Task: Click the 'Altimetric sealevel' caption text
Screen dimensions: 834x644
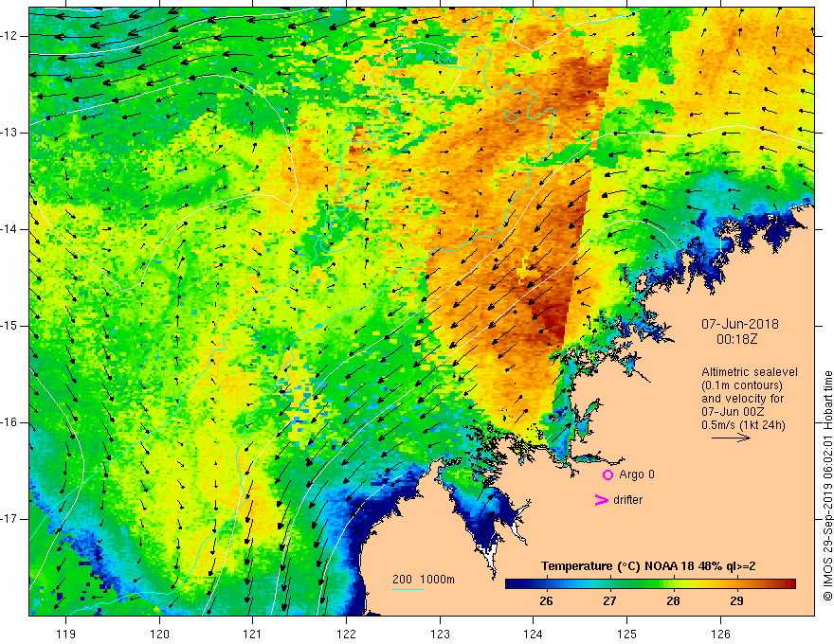Action: [x=750, y=372]
